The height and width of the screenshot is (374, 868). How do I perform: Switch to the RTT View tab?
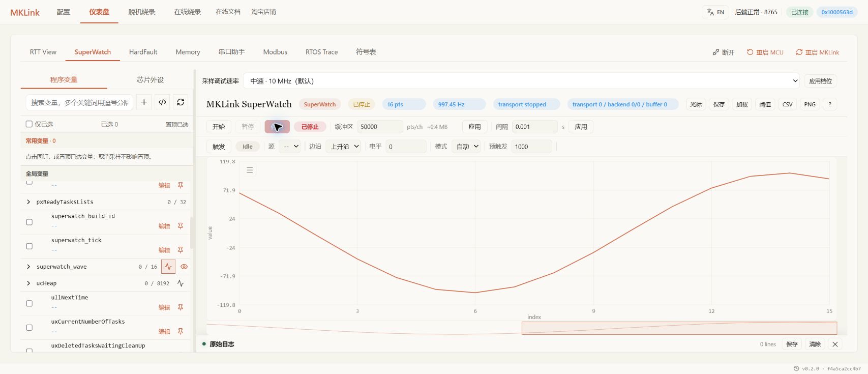coord(43,52)
